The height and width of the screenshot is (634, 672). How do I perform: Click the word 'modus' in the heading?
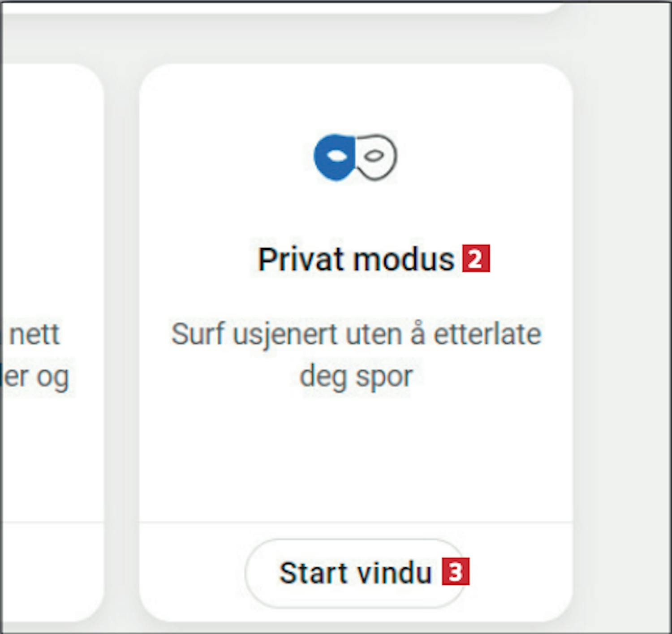pyautogui.click(x=404, y=259)
